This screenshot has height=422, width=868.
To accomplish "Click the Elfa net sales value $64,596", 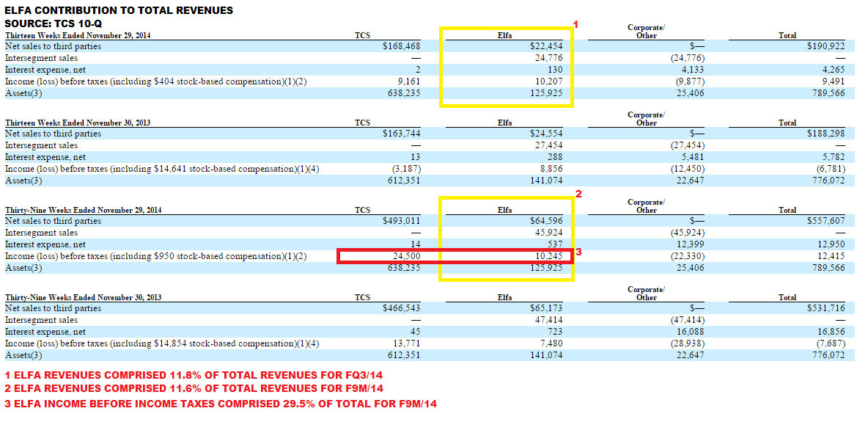I will 546,221.
